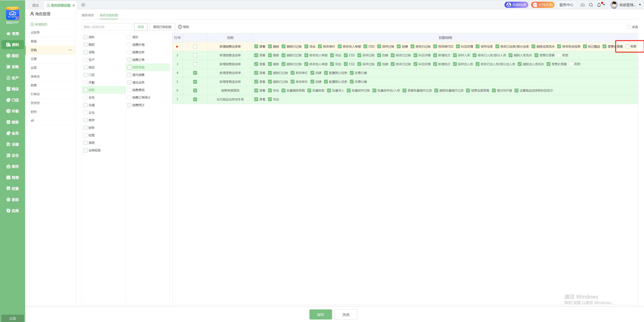The height and width of the screenshot is (322, 644).
Task: Click the 查询 button
Action: tap(141, 27)
